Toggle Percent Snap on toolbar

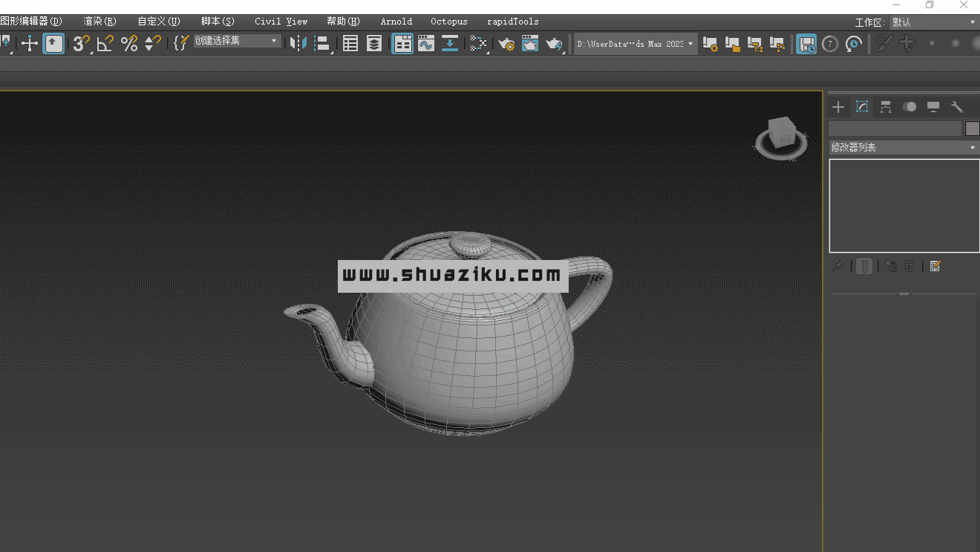coord(129,44)
